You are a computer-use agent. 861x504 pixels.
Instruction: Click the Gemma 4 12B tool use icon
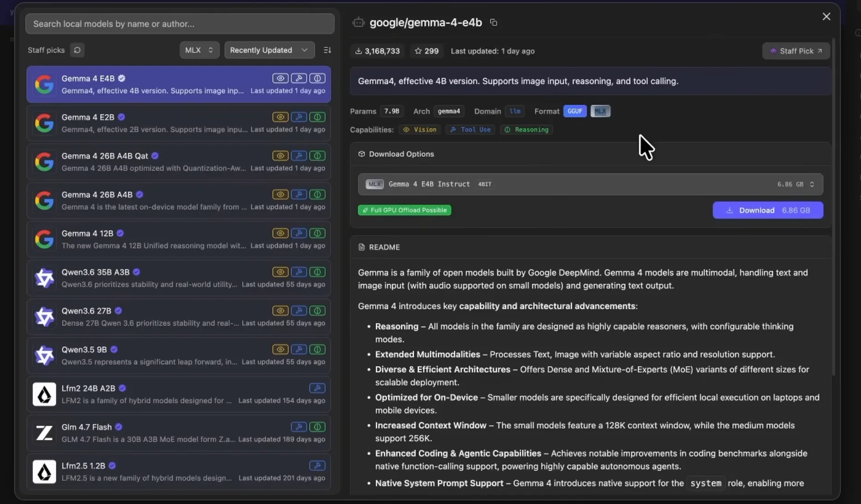(299, 233)
